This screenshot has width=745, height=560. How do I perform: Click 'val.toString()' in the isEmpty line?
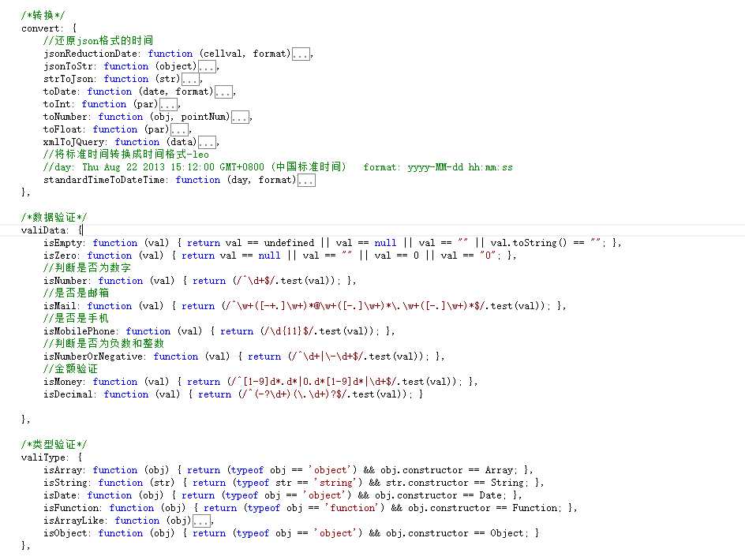[x=529, y=243]
